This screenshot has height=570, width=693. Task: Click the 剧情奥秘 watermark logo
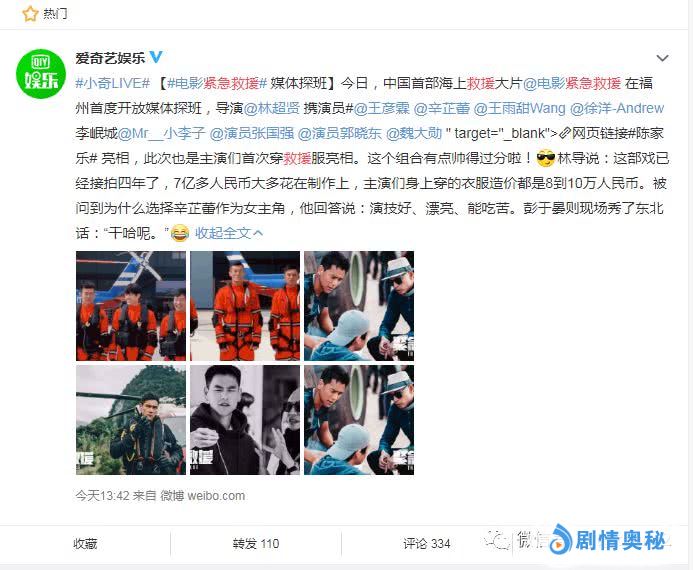[x=609, y=540]
